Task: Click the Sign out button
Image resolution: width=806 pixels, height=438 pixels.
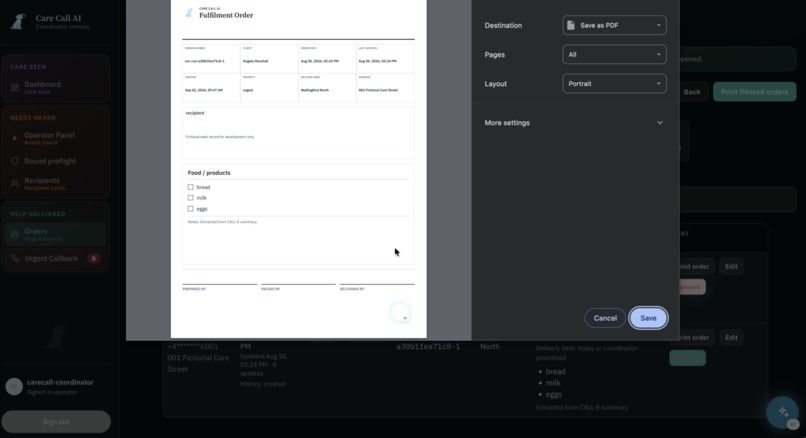Action: 56,422
